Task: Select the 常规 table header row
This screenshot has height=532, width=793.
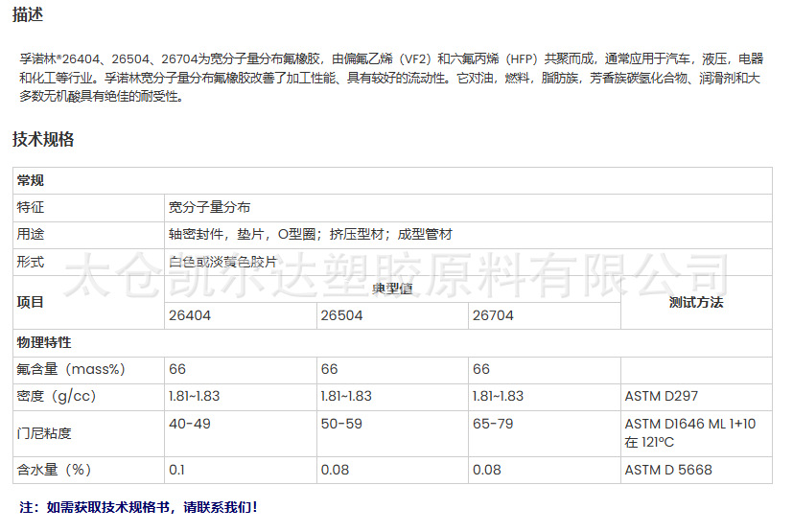Action: point(392,180)
